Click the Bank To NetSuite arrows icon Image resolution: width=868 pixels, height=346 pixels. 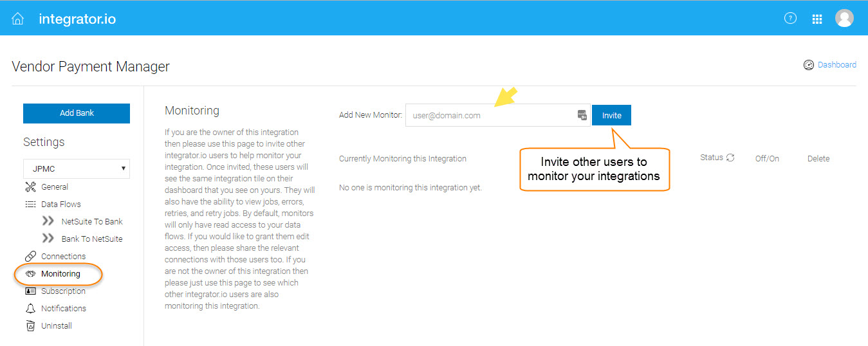tap(48, 239)
